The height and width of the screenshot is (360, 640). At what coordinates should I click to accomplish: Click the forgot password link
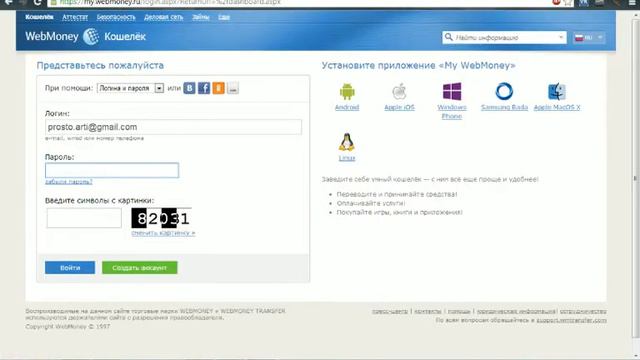coord(69,182)
